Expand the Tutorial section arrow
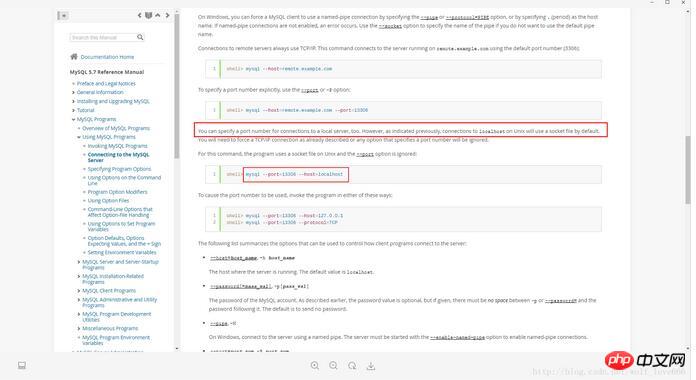Viewport: 696px width, 380px height. point(73,110)
